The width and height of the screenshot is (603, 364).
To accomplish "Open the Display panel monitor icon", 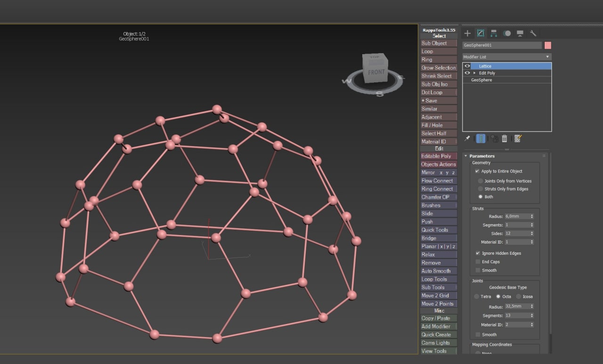I will coord(520,33).
